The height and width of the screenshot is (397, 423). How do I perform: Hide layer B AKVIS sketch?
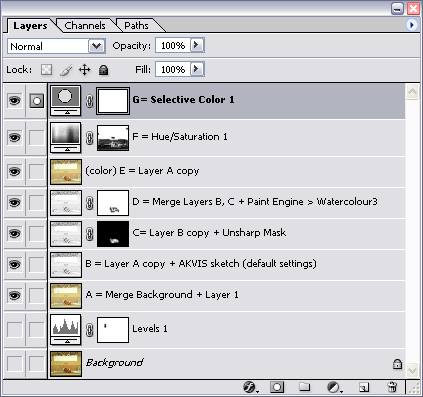(14, 265)
